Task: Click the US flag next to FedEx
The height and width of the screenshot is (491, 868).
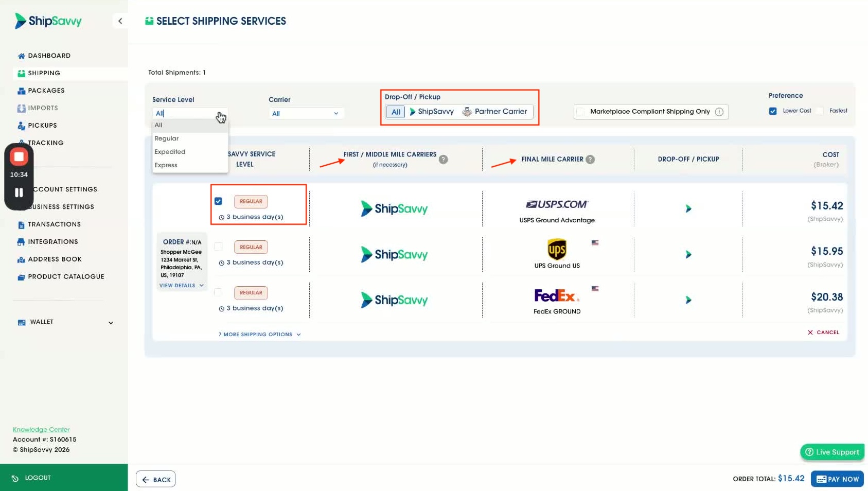Action: click(x=595, y=289)
